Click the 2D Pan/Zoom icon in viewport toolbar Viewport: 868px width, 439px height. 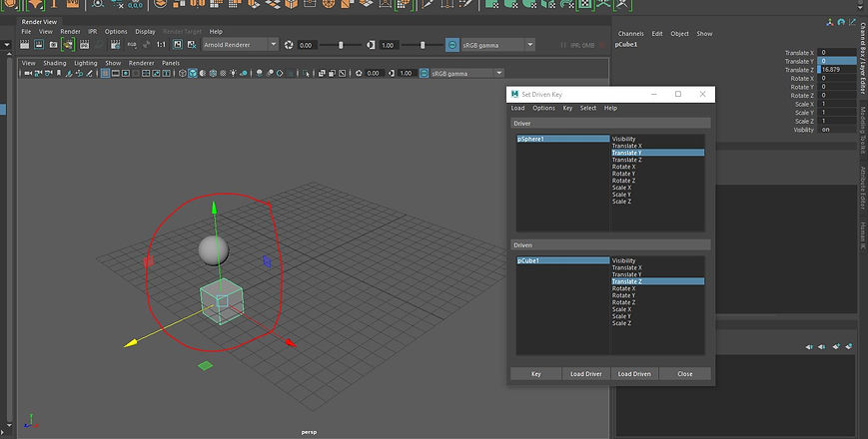[79, 73]
